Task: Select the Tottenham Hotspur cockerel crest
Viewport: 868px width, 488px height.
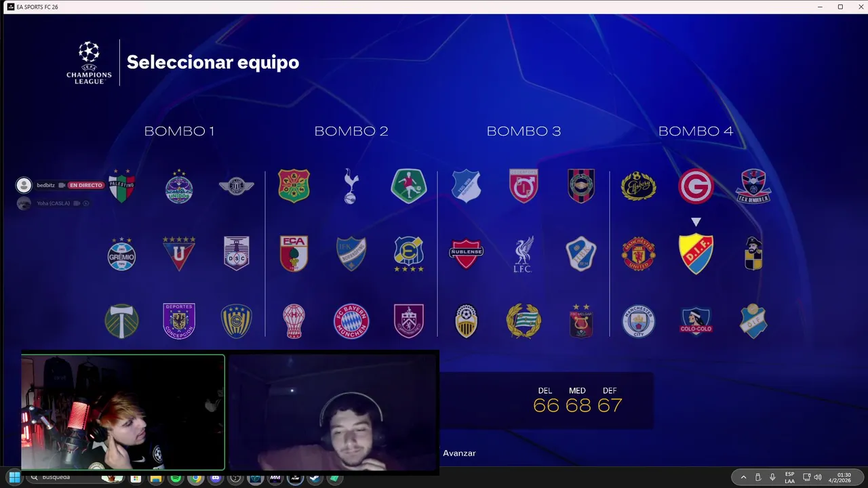Action: (351, 186)
